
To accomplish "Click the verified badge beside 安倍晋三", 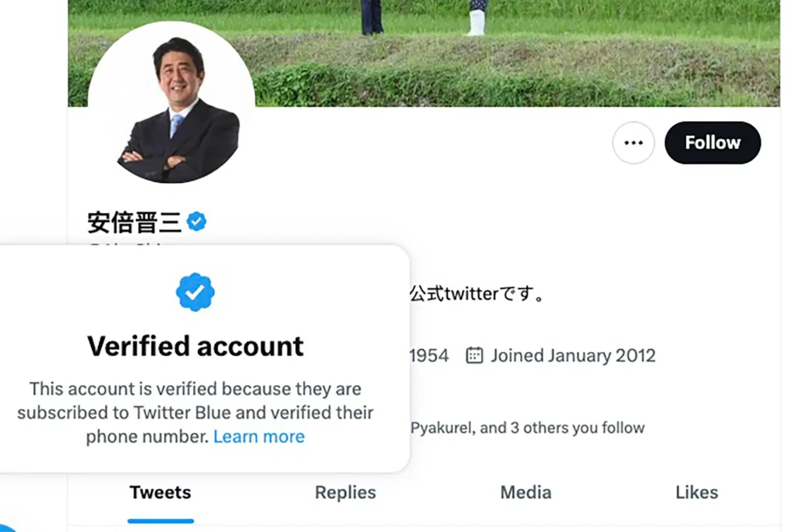I will [197, 222].
